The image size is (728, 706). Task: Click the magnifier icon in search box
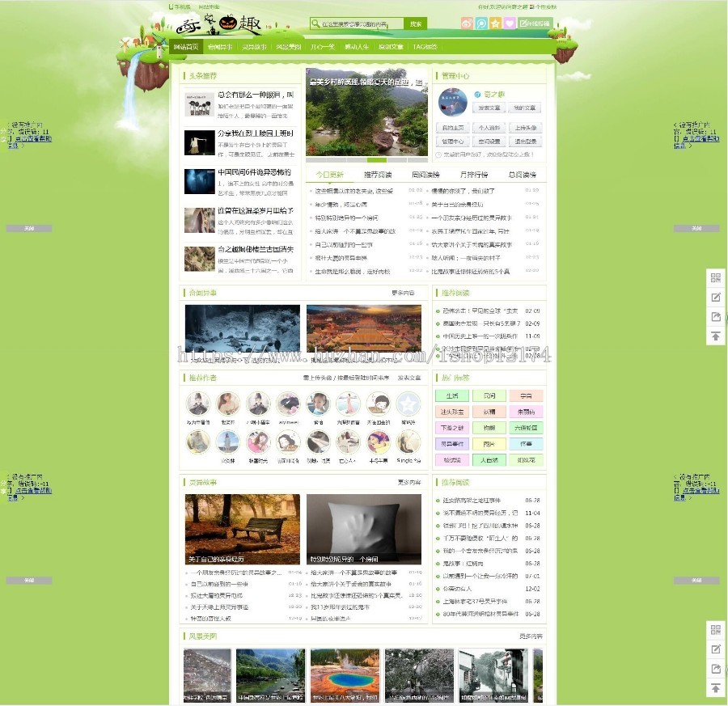(315, 23)
